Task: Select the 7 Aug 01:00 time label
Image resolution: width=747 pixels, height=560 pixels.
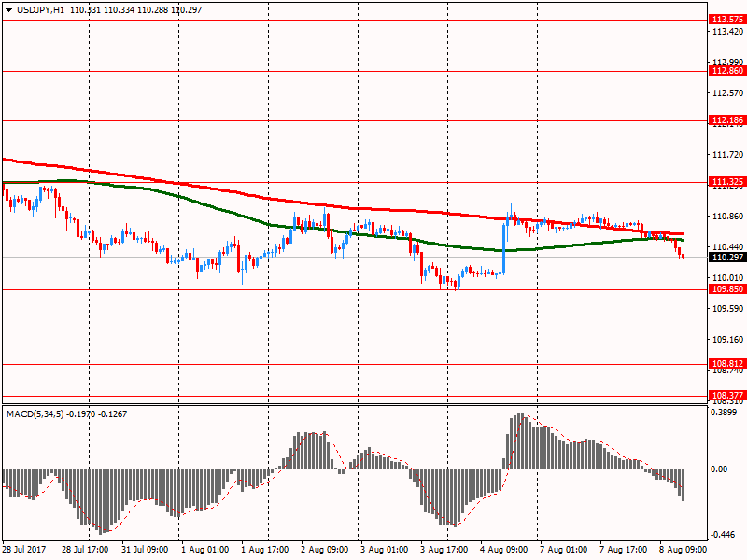Action: (564, 550)
